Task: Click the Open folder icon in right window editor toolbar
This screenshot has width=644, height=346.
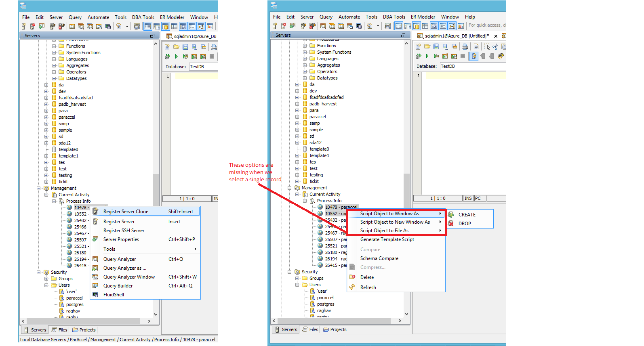Action: pos(427,46)
